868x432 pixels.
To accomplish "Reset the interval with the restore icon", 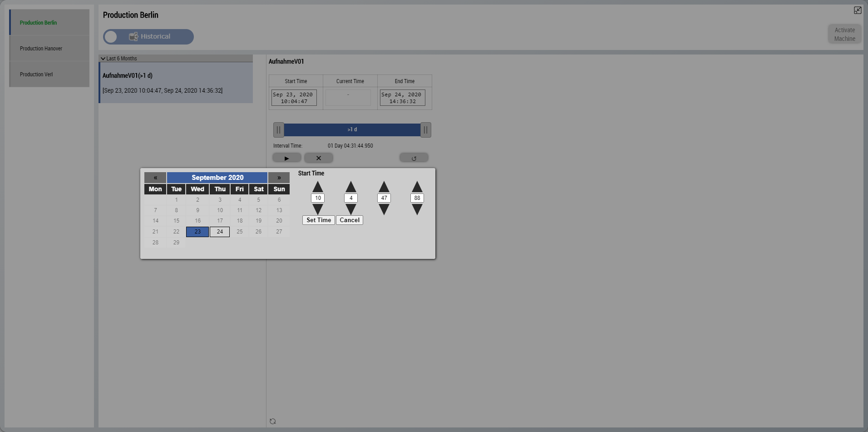I will coord(414,158).
